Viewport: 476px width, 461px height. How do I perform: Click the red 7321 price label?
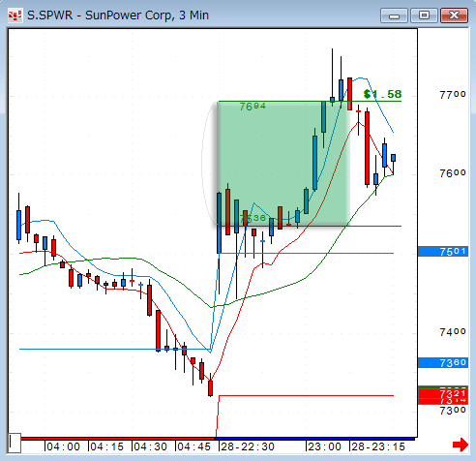[443, 394]
